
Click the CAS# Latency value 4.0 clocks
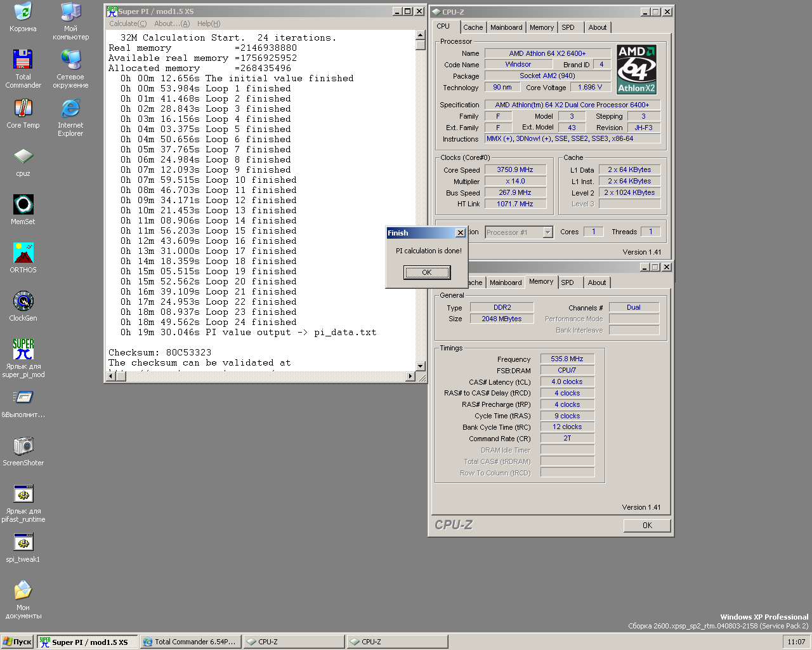[x=567, y=381]
